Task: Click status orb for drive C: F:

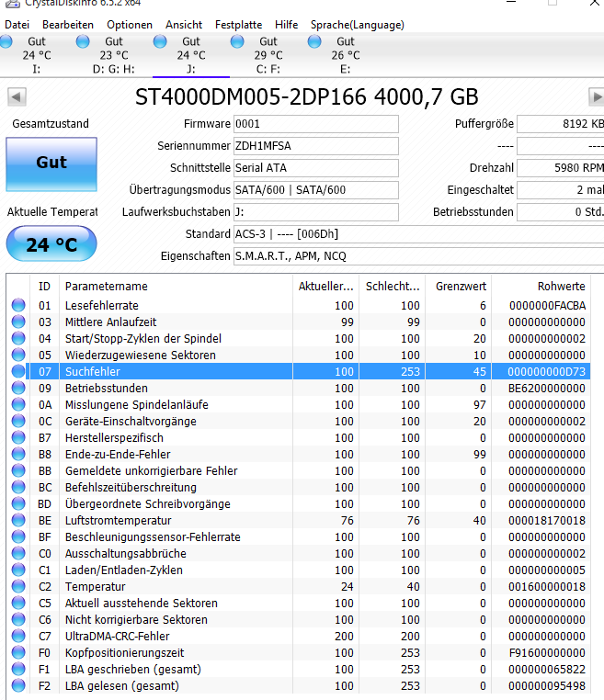Action: coord(237,41)
